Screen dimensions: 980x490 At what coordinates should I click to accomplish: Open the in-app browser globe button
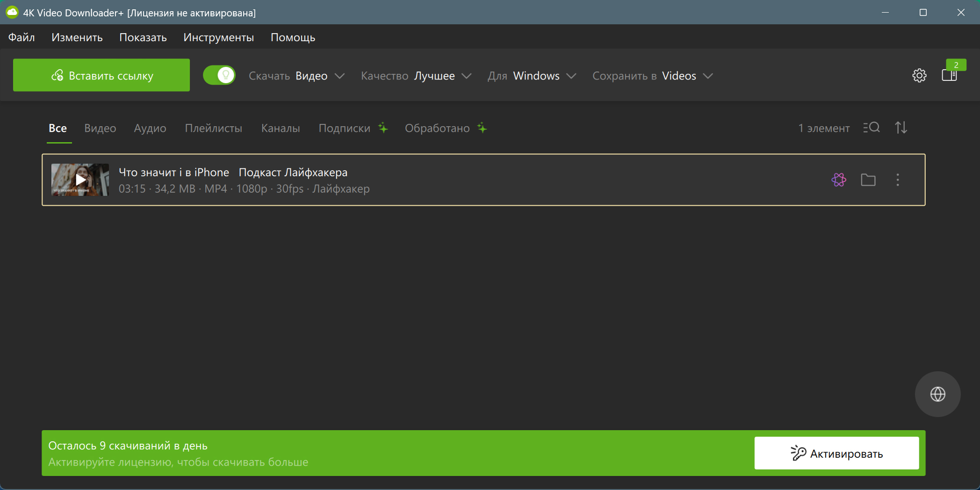click(x=937, y=394)
